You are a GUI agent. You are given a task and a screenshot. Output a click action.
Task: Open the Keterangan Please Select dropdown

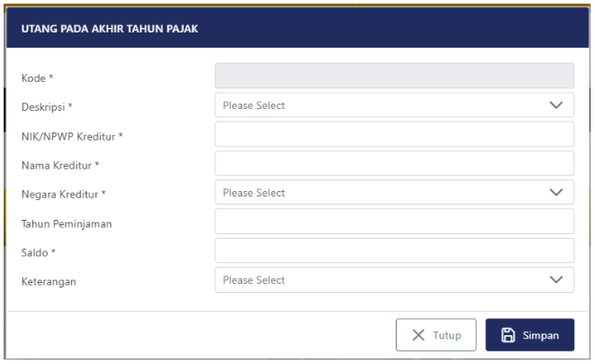pos(394,280)
